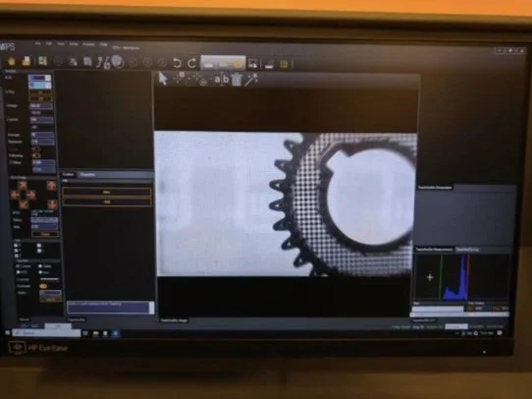Click the Voltage value field in the left panel
Screen dimensions: 532x399
[x=41, y=106]
